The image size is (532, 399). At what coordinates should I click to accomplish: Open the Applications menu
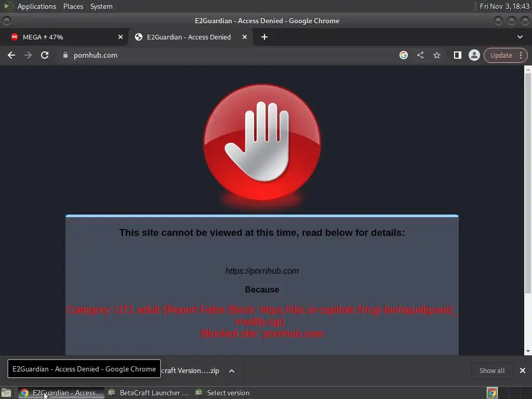[x=37, y=6]
